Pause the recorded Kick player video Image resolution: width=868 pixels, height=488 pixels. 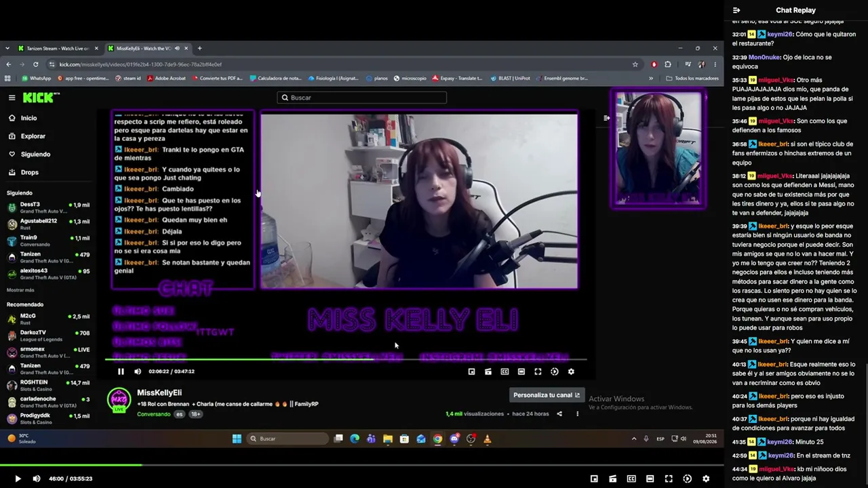pyautogui.click(x=121, y=371)
